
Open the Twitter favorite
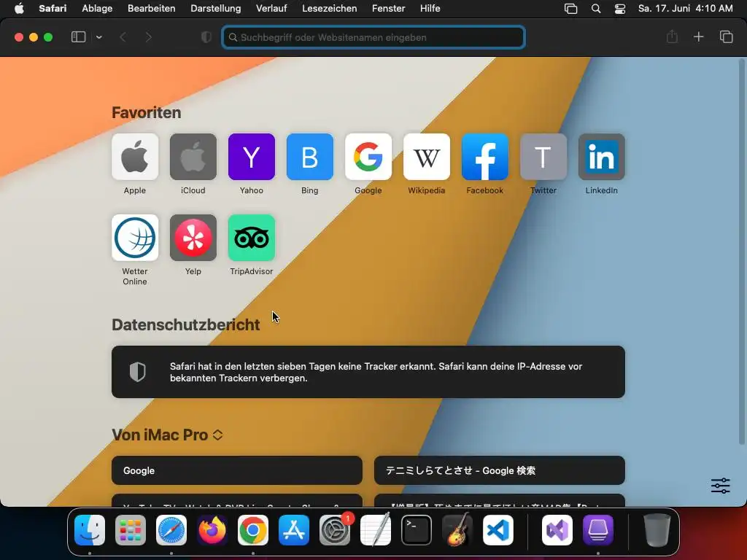(x=543, y=157)
